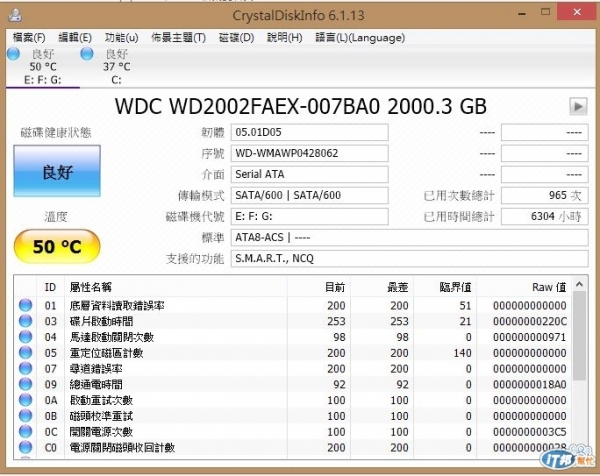600x476 pixels.
Task: Click the yellow 50 °C temperature button
Action: [57, 246]
